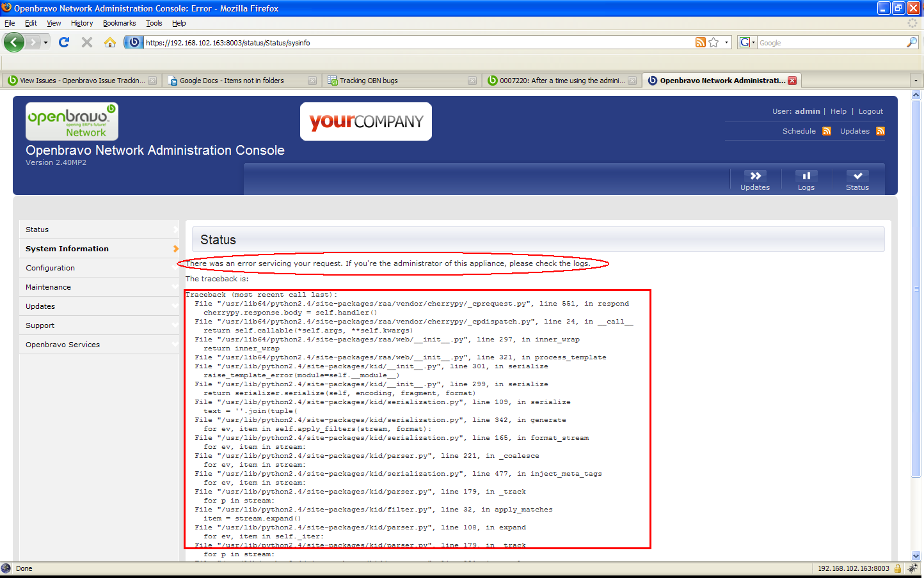This screenshot has height=578, width=924.
Task: Open the Bookmarks menu
Action: [x=120, y=23]
